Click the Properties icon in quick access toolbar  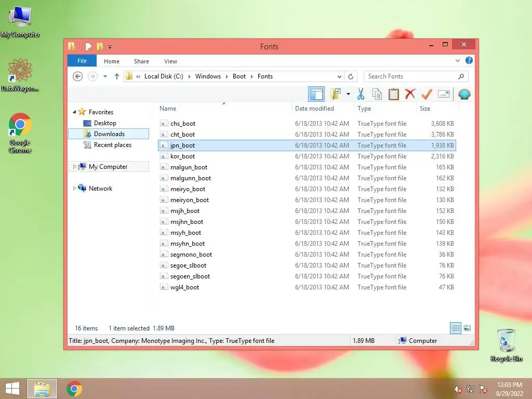pos(88,46)
